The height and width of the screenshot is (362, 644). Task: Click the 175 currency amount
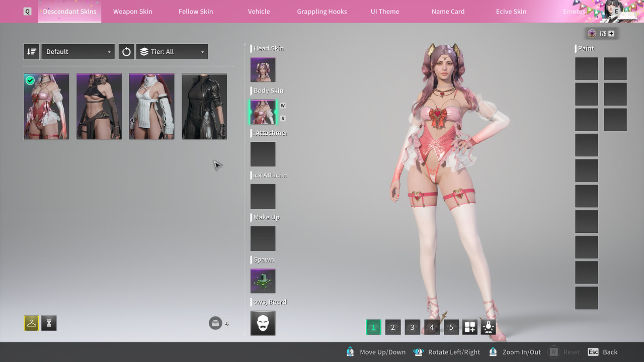[x=603, y=34]
